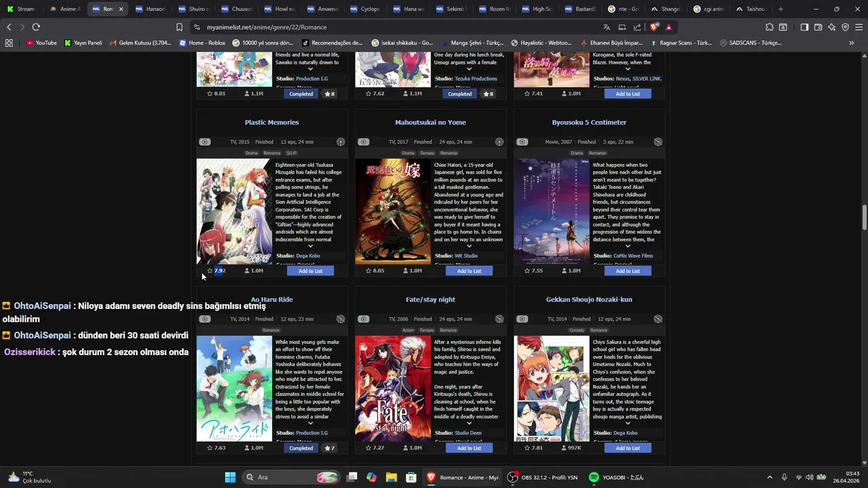Add Mahoutsukai no Yome to list
The height and width of the screenshot is (488, 868).
point(469,270)
